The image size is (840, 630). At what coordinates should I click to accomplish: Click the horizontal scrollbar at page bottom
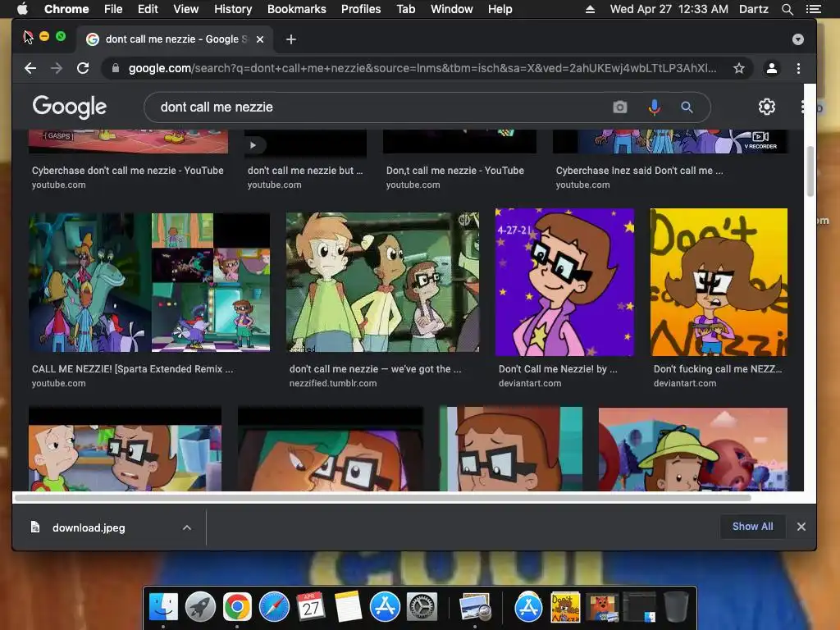click(383, 498)
